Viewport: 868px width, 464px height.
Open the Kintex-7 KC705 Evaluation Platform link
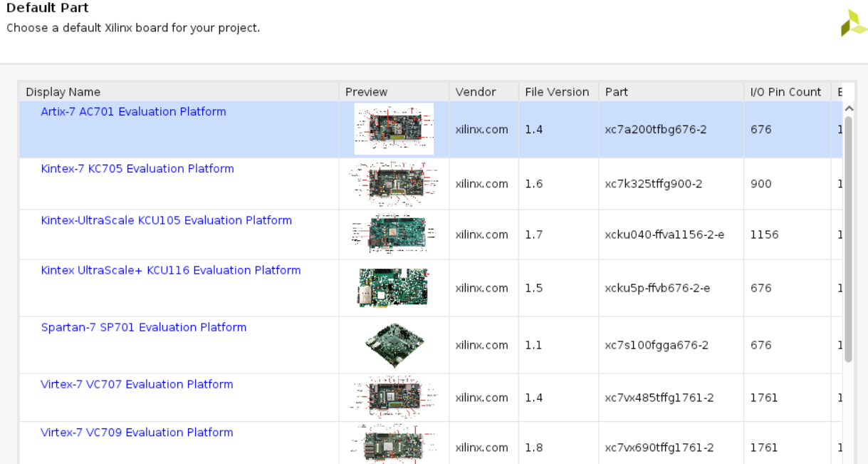[x=137, y=168]
